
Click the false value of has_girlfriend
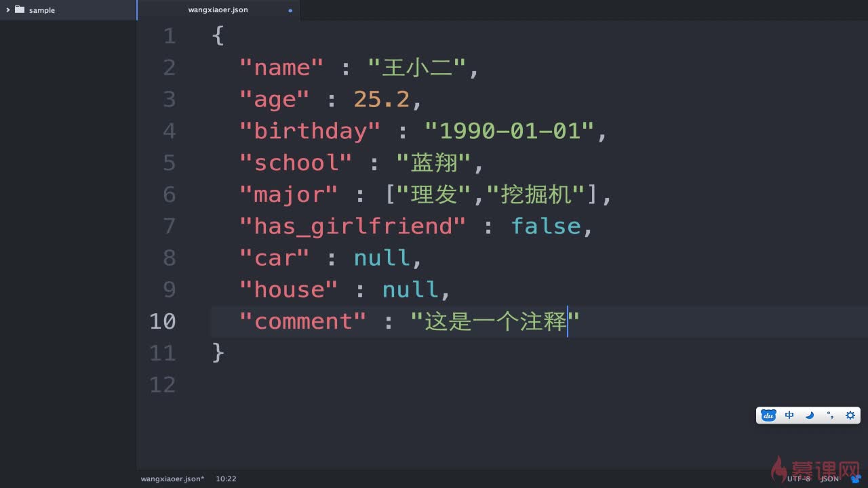tap(546, 226)
